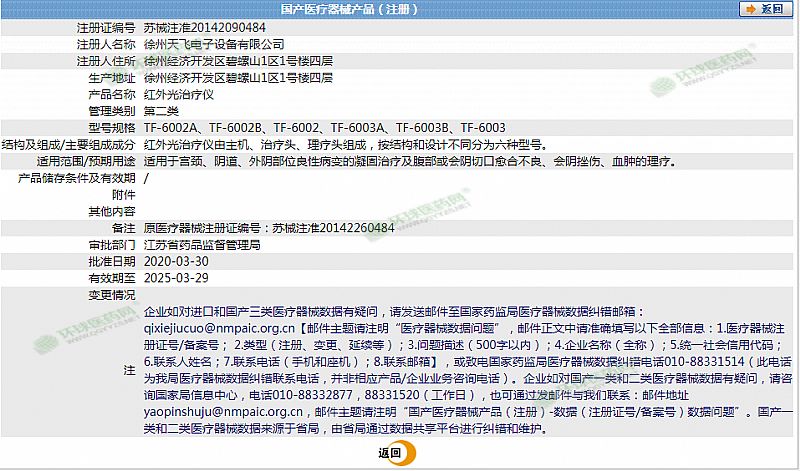The image size is (800, 471).
Task: Click the arrow icon on the top-right 返回 button
Action: tap(751, 9)
